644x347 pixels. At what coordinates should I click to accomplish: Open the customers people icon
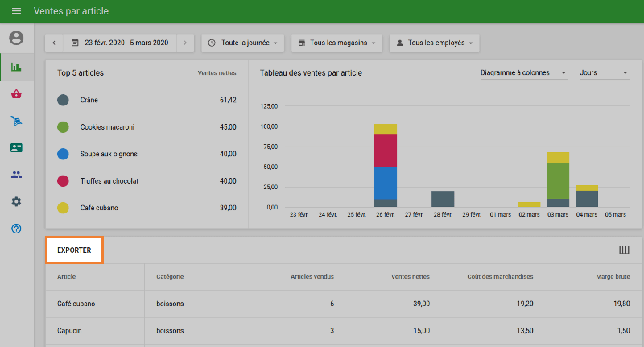(16, 175)
